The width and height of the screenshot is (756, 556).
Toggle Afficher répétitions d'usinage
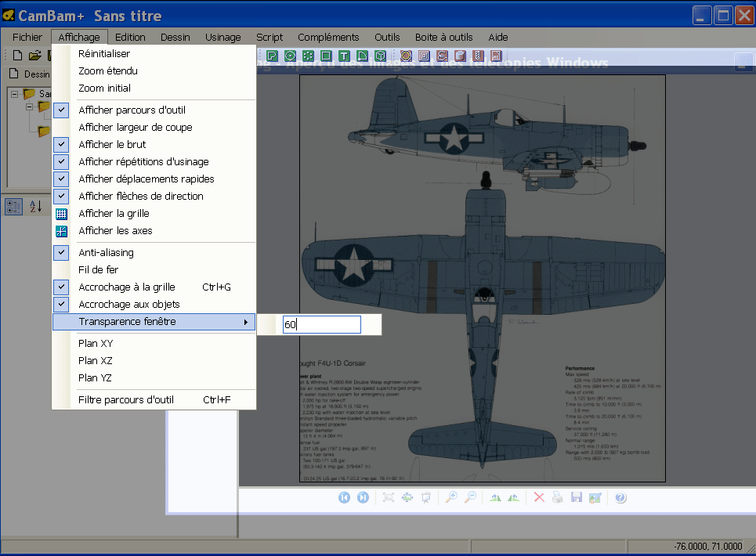click(154, 162)
